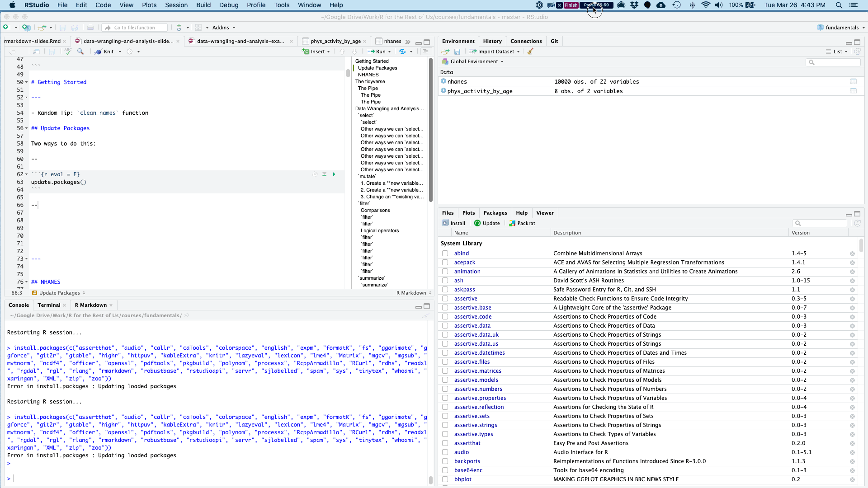Open the acepack package link
The width and height of the screenshot is (868, 488).
tap(464, 263)
